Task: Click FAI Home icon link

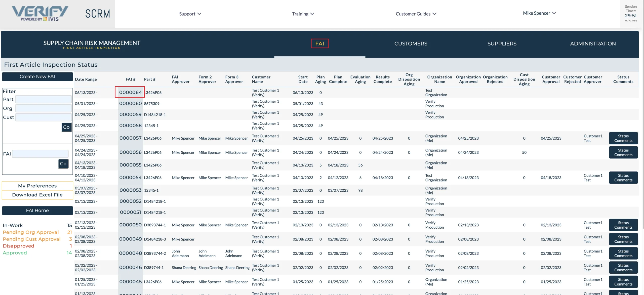Action: pyautogui.click(x=37, y=210)
